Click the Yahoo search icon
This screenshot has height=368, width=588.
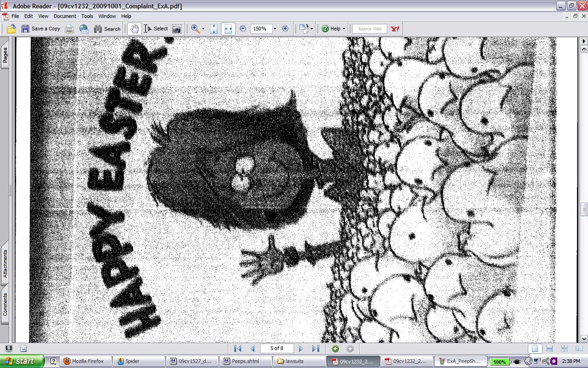pos(395,29)
